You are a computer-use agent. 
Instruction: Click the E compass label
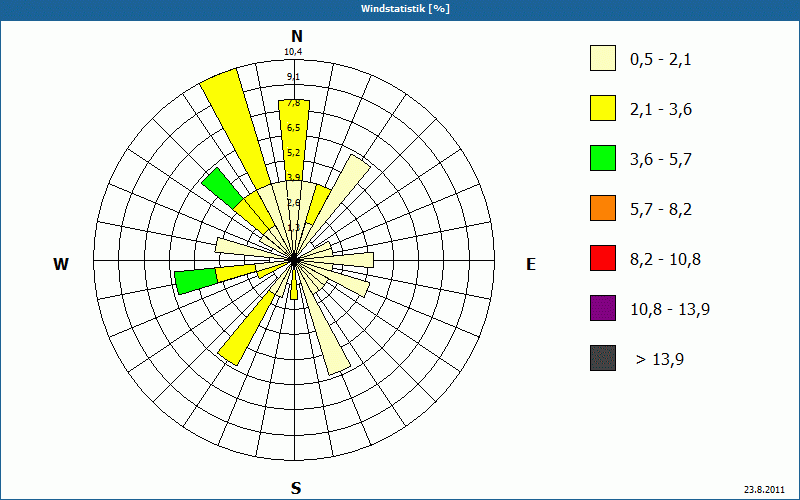coord(531,264)
